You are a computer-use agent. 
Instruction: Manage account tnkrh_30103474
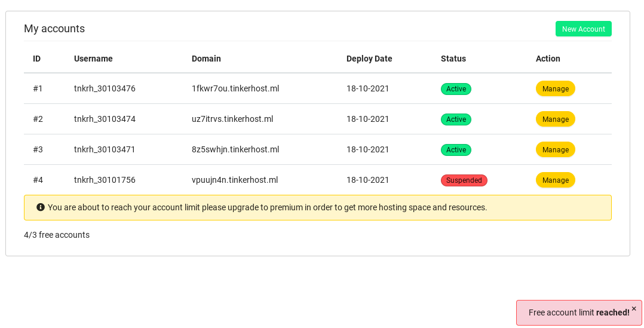[x=556, y=119]
